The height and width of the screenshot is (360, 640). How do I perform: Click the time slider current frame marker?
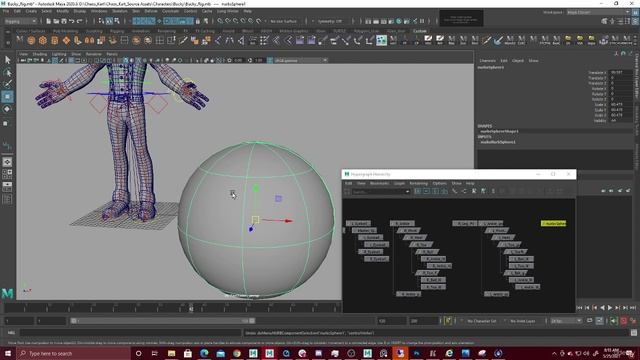tap(191, 309)
